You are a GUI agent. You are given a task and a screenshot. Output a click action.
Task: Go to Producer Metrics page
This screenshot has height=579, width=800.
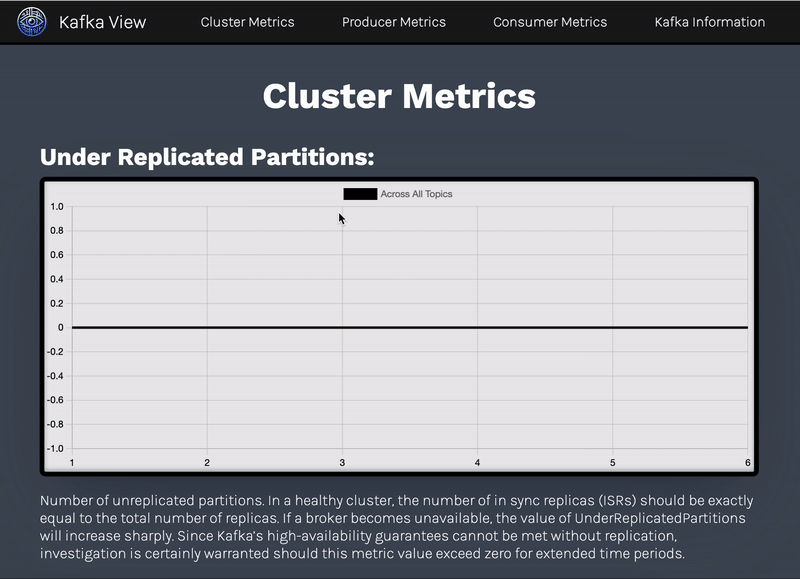coord(394,22)
